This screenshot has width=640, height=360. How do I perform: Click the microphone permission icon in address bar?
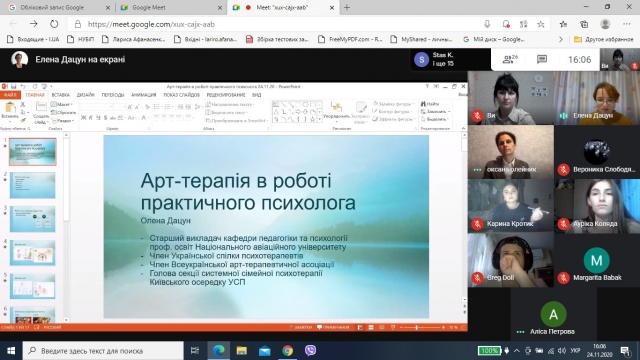click(487, 24)
